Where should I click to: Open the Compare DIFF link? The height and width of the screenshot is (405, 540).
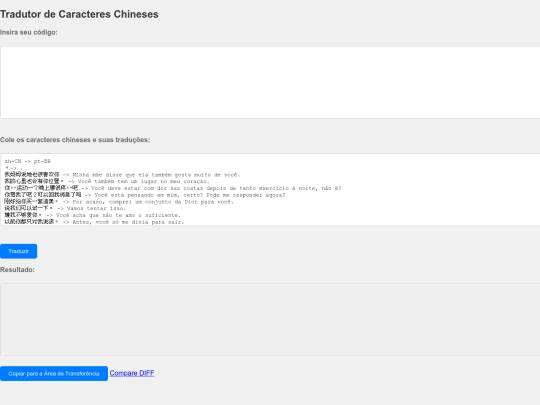[x=132, y=373]
